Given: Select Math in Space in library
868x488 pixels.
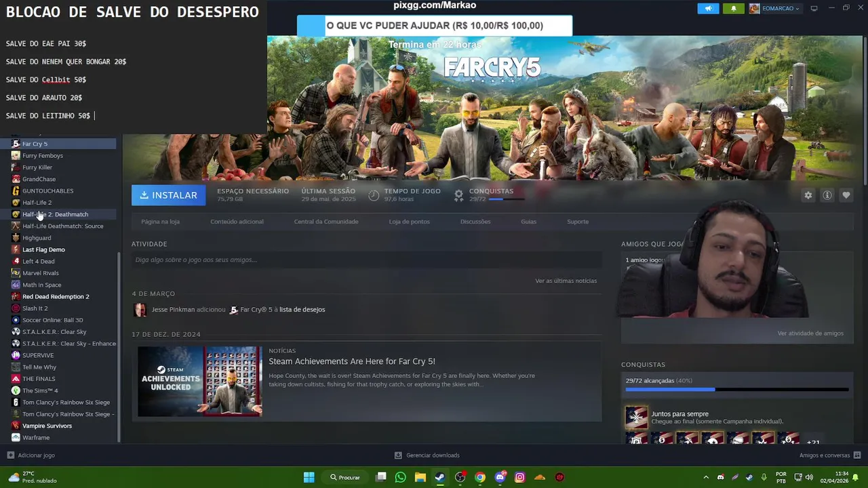Looking at the screenshot, I should pyautogui.click(x=58, y=285).
